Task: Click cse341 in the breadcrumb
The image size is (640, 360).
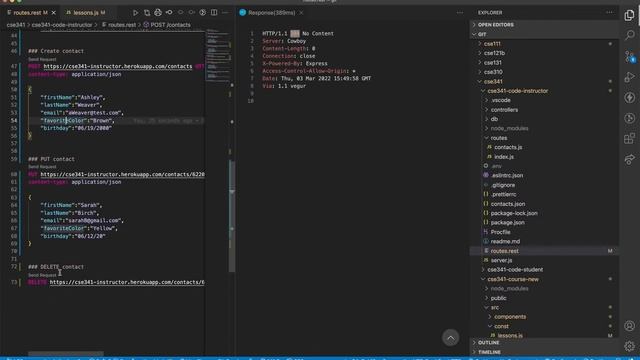Action: [16, 25]
